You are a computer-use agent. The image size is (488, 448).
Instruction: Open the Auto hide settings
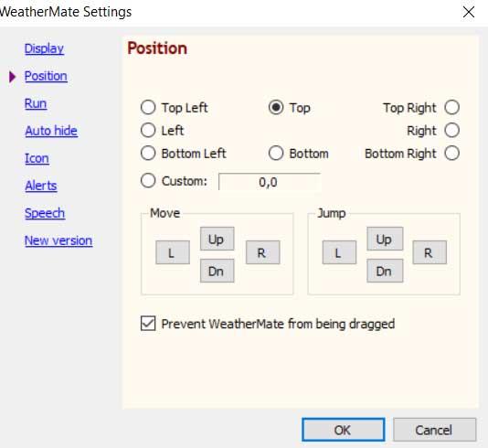pos(51,131)
